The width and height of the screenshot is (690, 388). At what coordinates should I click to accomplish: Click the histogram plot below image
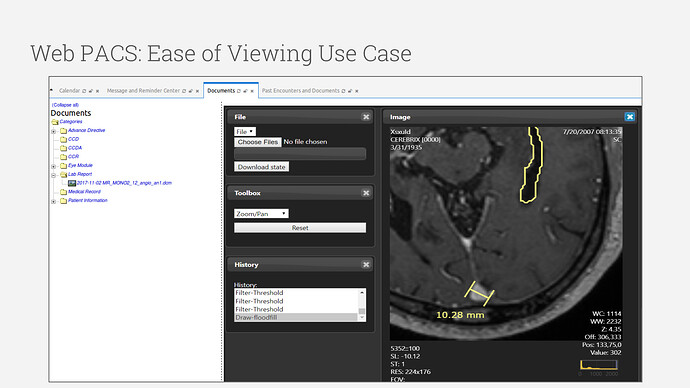tap(598, 365)
